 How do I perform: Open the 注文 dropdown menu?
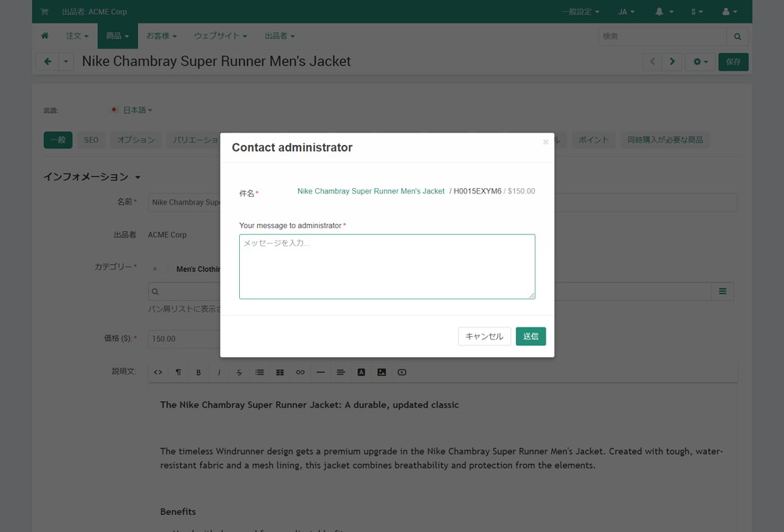pos(77,36)
